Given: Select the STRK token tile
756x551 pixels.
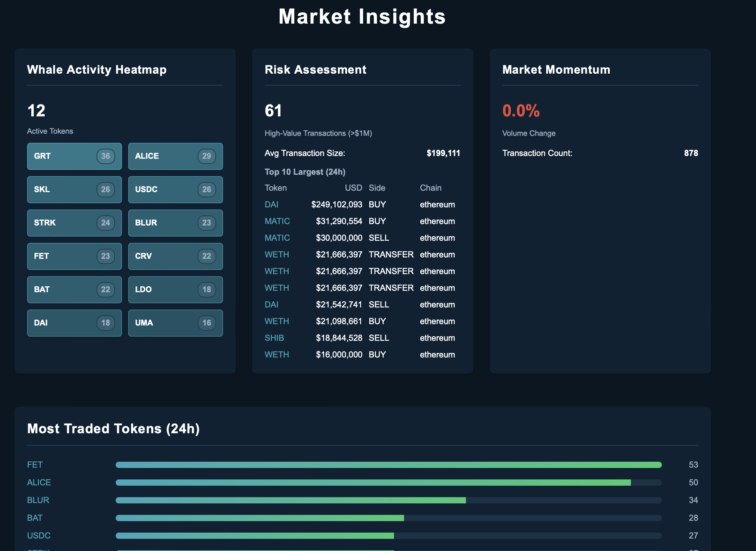Looking at the screenshot, I should (74, 223).
